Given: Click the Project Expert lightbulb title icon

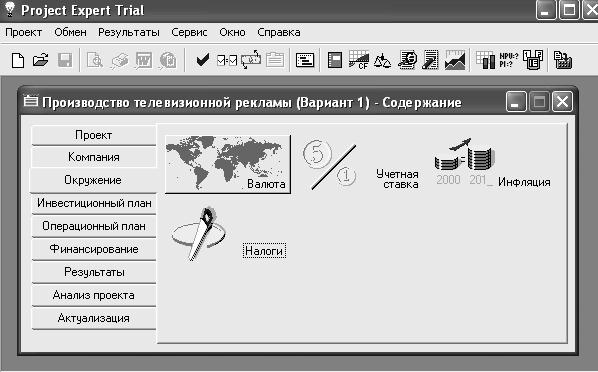Looking at the screenshot, I should pyautogui.click(x=9, y=10).
